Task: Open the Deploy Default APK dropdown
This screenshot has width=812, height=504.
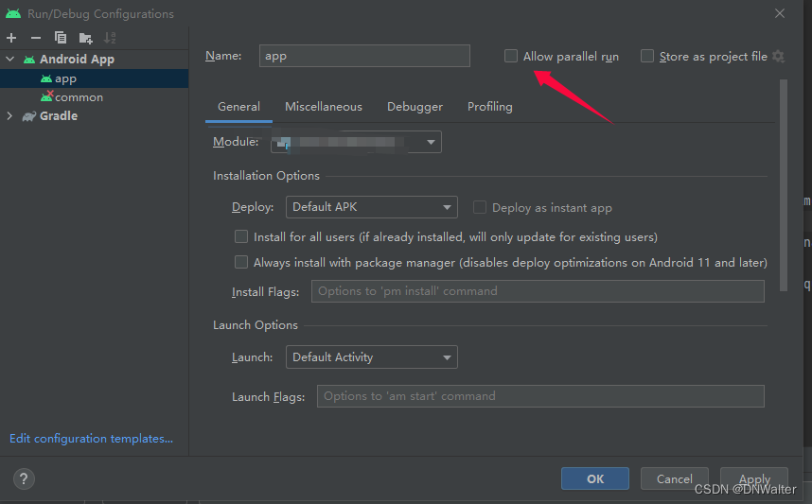Action: (x=372, y=207)
